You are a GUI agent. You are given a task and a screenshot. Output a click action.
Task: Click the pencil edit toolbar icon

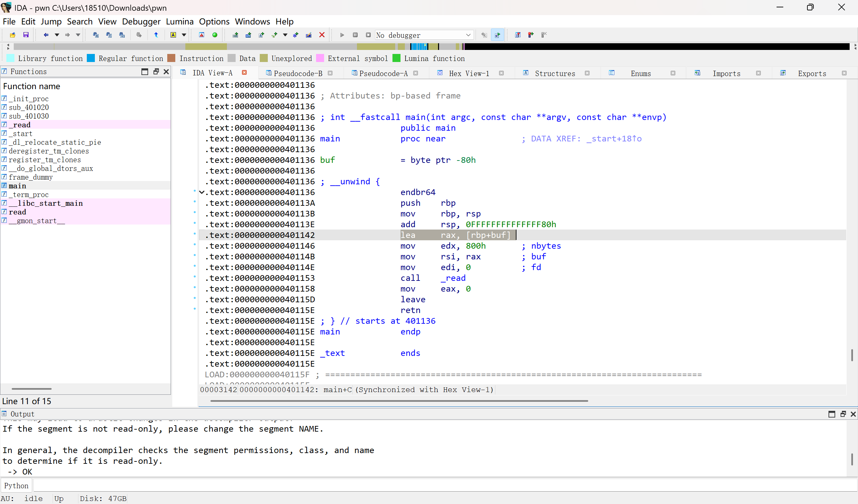(309, 35)
